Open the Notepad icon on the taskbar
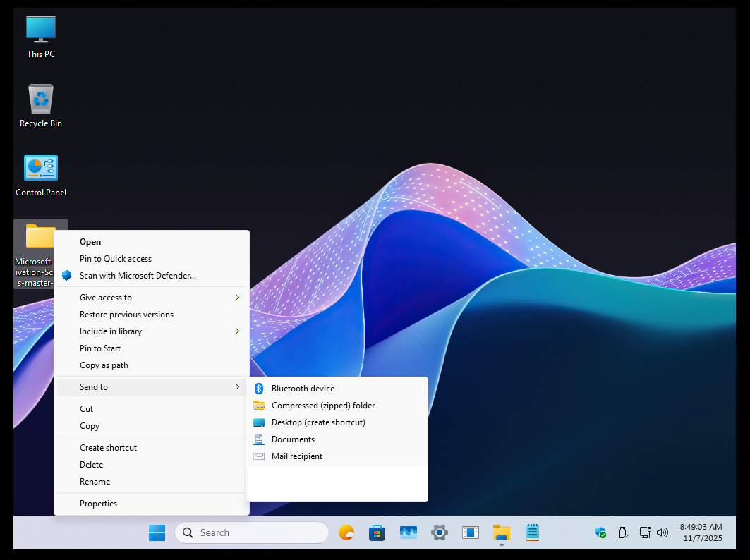750x560 pixels. (x=533, y=532)
